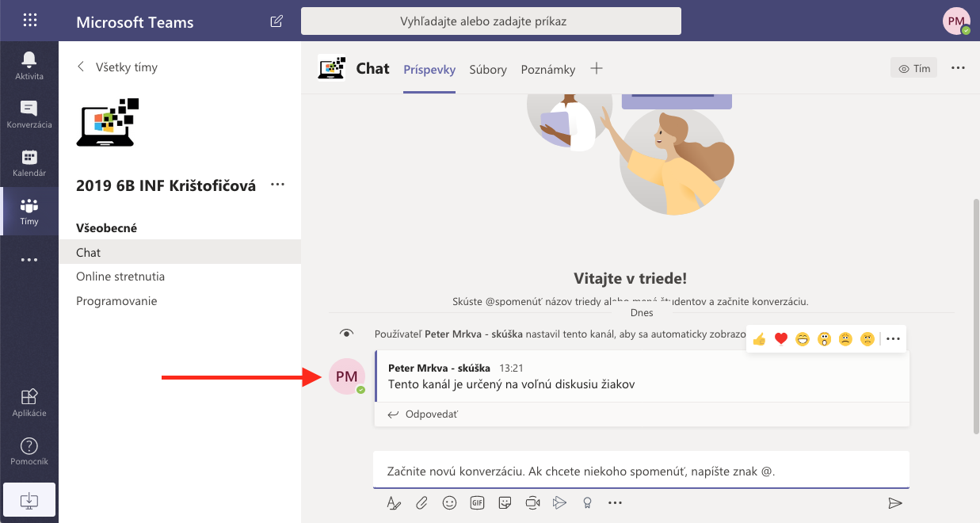The image size is (980, 523).
Task: Insert a GIF using the GIF icon
Action: click(x=477, y=502)
